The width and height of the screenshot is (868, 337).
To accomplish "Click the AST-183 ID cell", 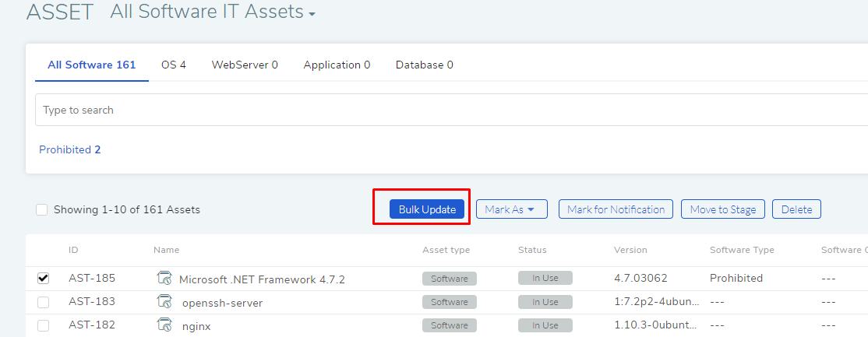I will [x=92, y=301].
